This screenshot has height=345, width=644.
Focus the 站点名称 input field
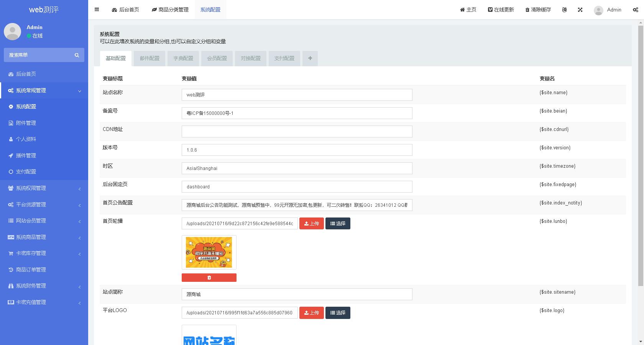point(297,95)
